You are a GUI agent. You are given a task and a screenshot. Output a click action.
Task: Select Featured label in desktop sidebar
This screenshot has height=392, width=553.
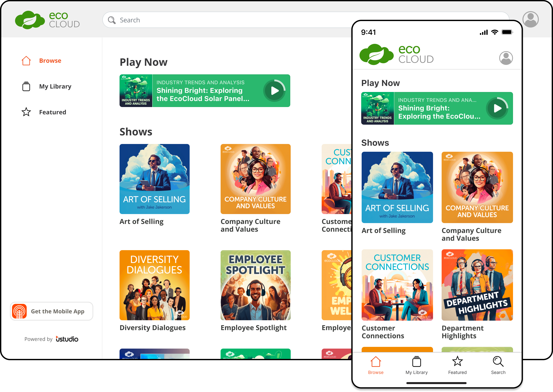[53, 112]
